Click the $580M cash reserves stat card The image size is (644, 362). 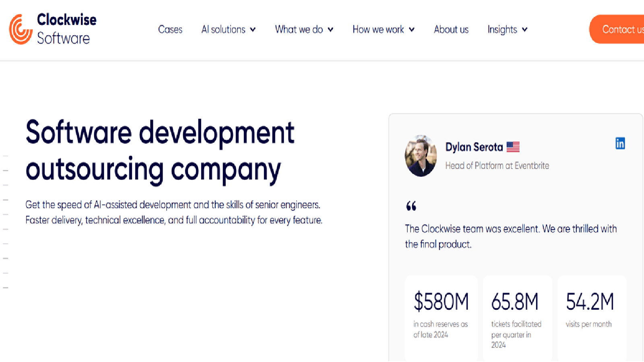coord(441,318)
